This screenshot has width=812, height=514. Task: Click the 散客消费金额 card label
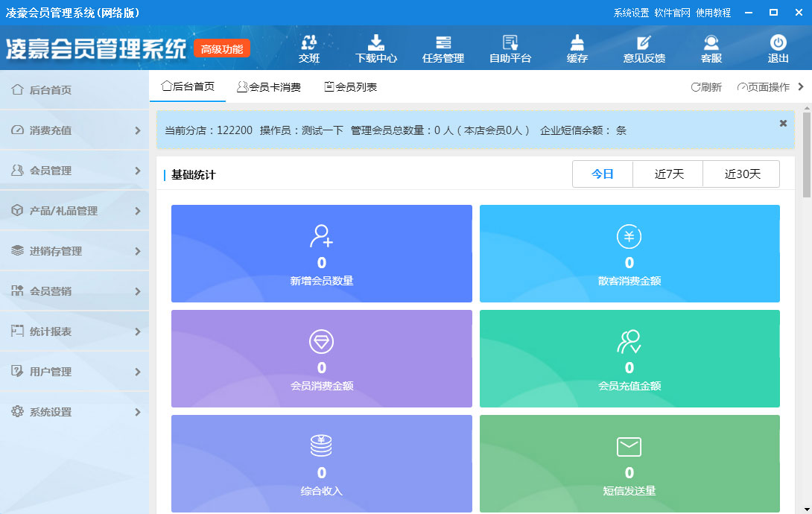click(629, 281)
